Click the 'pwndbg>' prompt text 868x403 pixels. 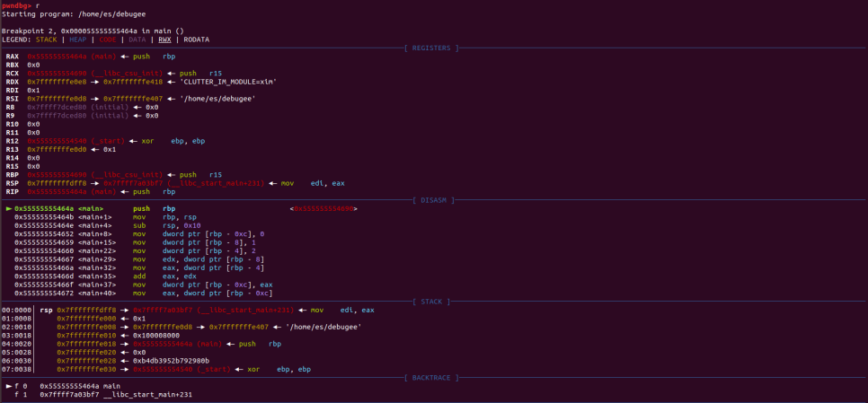pos(16,4)
